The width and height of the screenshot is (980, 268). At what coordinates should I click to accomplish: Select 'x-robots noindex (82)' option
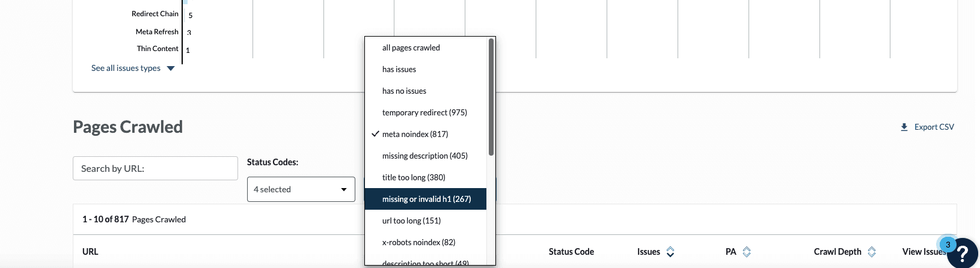pyautogui.click(x=418, y=243)
